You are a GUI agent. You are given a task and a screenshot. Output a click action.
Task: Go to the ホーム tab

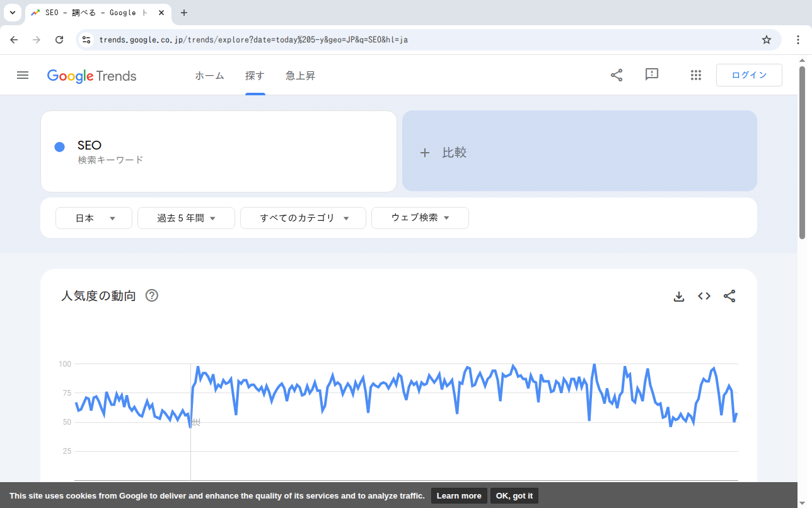[209, 75]
